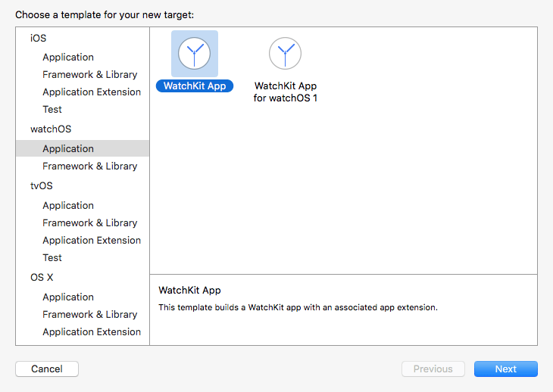
Task: Select Application under watchOS
Action: (68, 149)
